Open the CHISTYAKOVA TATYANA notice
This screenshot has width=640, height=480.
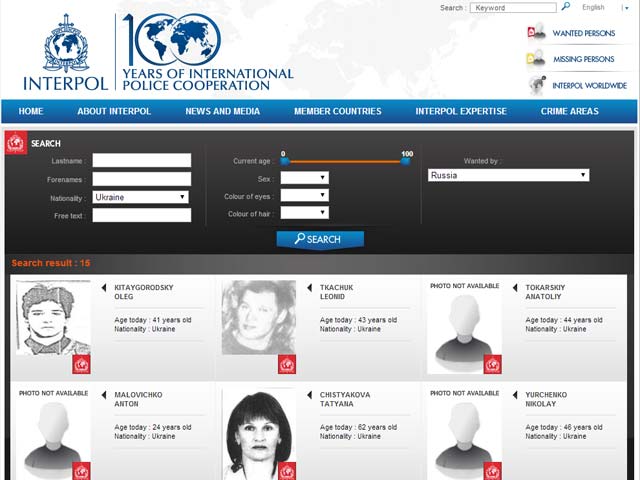coord(345,399)
